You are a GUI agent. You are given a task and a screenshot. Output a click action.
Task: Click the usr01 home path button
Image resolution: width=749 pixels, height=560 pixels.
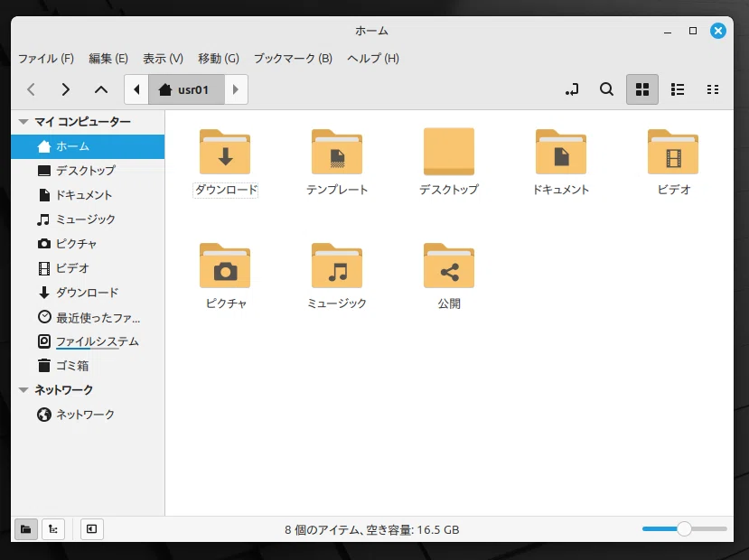click(186, 89)
